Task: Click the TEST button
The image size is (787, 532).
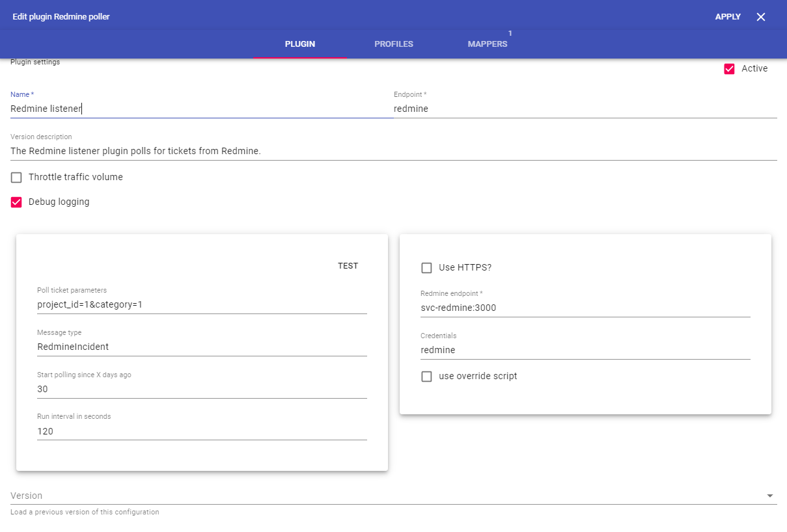Action: (348, 266)
